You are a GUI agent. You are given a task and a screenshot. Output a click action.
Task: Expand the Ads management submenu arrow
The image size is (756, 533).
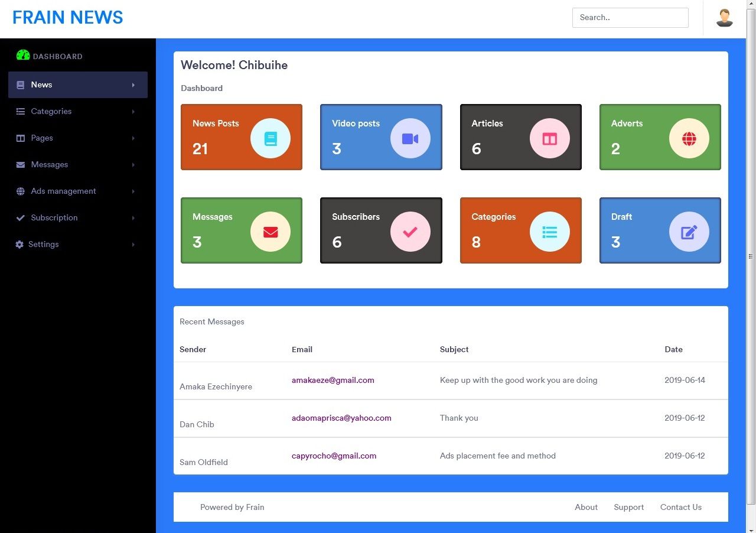(x=133, y=191)
